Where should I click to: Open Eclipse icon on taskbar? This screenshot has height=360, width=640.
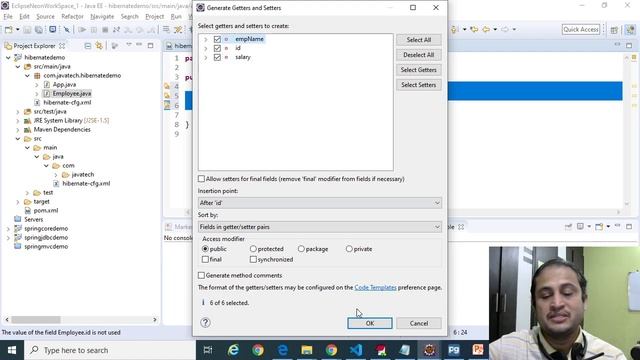pos(429,350)
